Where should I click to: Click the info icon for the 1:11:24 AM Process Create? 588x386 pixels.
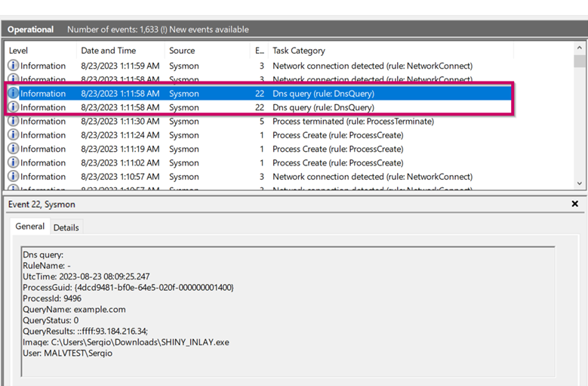(x=13, y=135)
